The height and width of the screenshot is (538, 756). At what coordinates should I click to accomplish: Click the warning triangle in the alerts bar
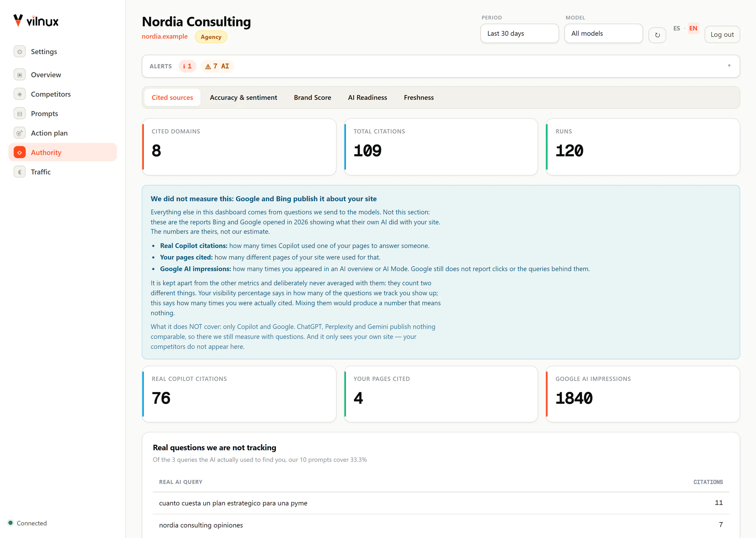208,66
